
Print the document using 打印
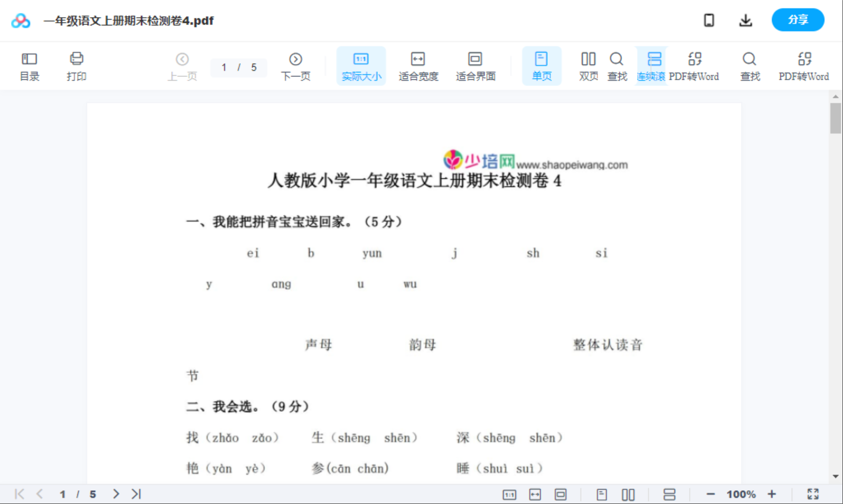point(76,65)
